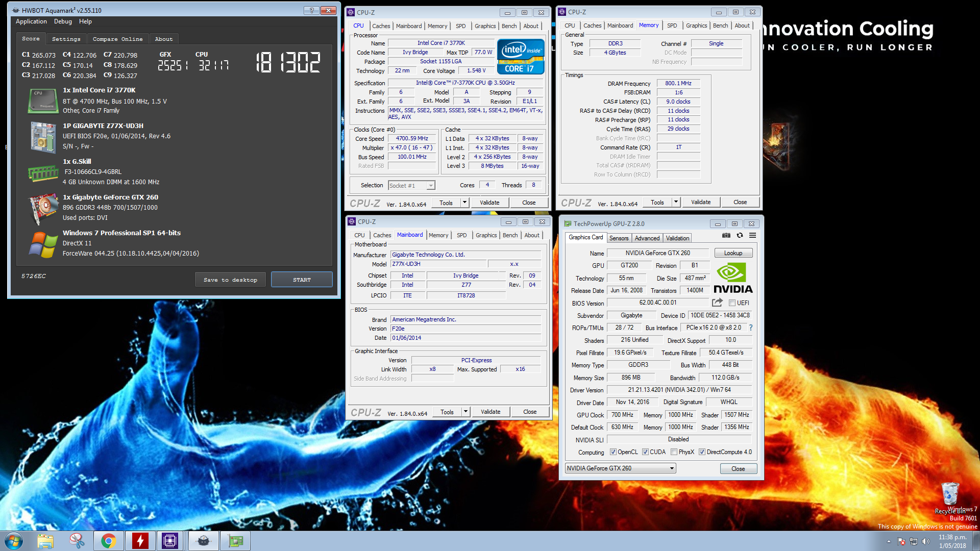Click Save to desktop in Aquamark
This screenshot has height=551, width=980.
point(230,280)
